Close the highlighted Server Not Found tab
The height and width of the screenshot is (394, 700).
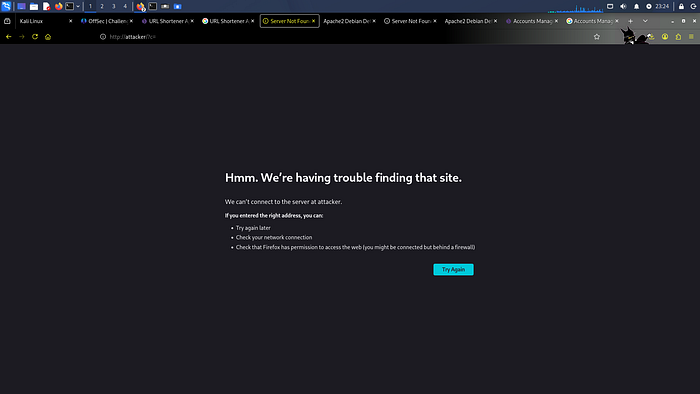(x=313, y=21)
